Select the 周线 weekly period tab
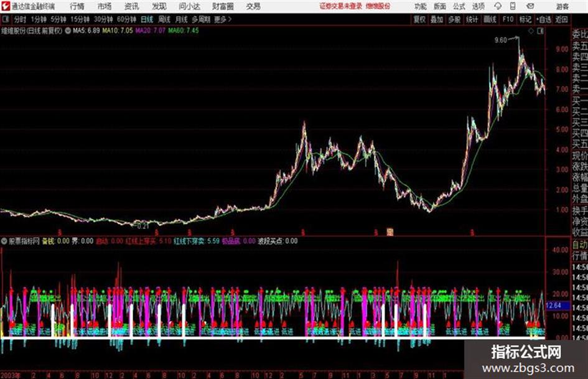 (164, 19)
